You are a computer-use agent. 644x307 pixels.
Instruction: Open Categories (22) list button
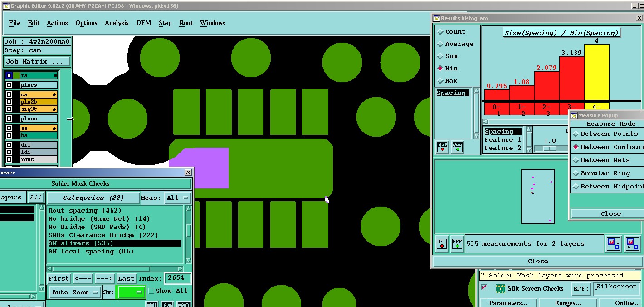point(93,198)
